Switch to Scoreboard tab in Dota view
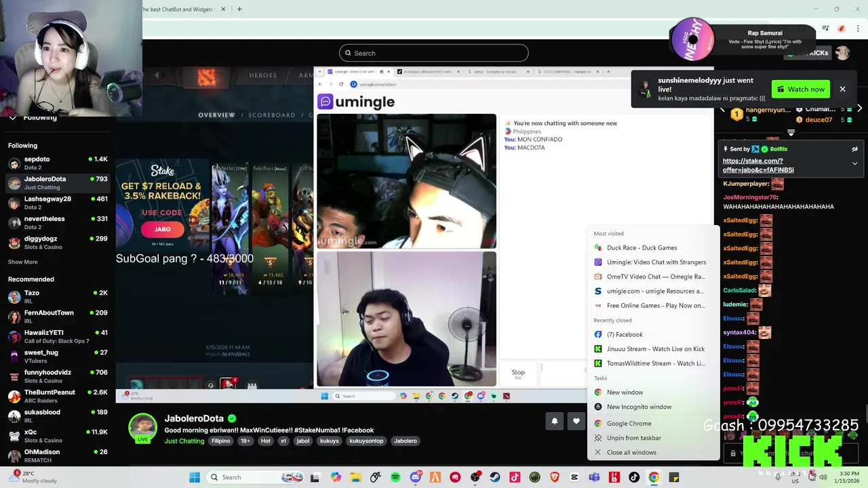This screenshot has height=488, width=868. click(x=272, y=115)
